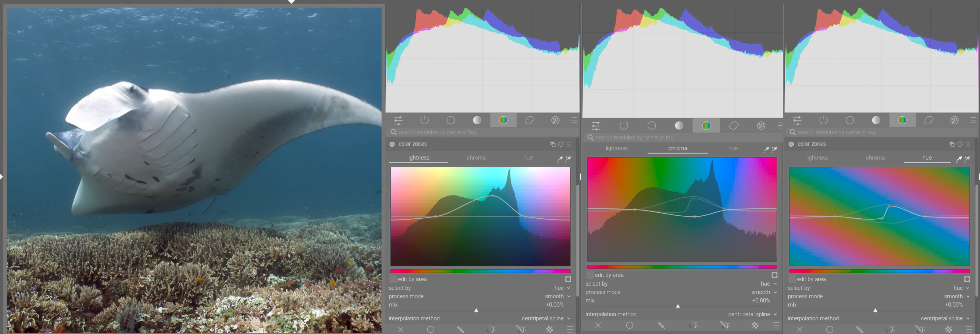Click color zones title in hue-active panel
Viewport: 980px width, 334px height.
[812, 144]
